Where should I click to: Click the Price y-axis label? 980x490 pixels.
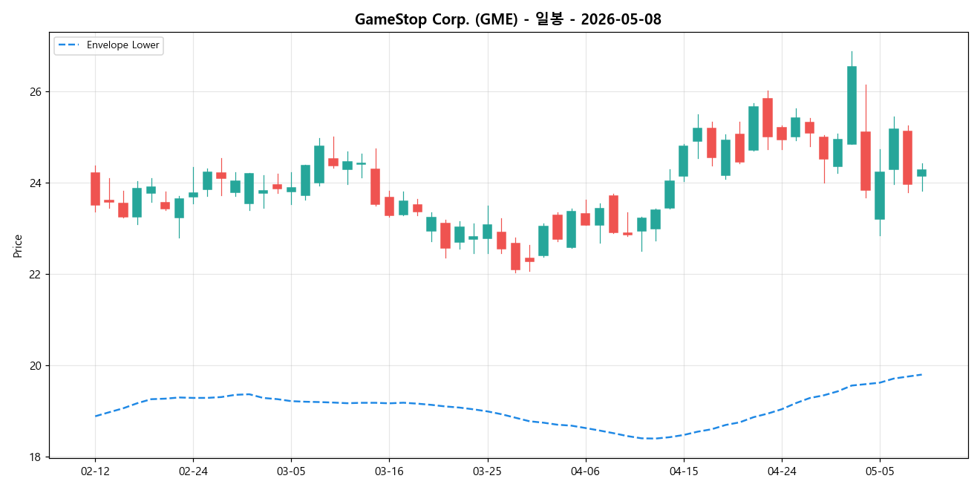(x=18, y=246)
